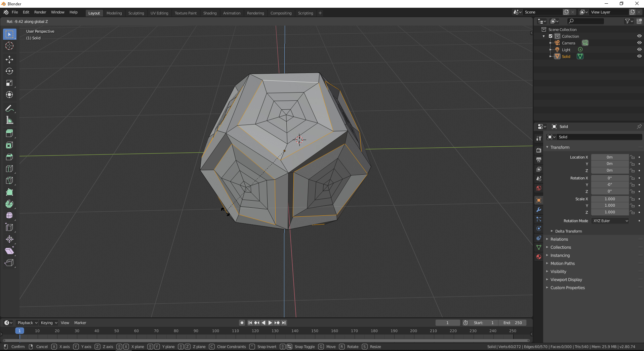Switch to the Modeling workspace tab

click(114, 13)
